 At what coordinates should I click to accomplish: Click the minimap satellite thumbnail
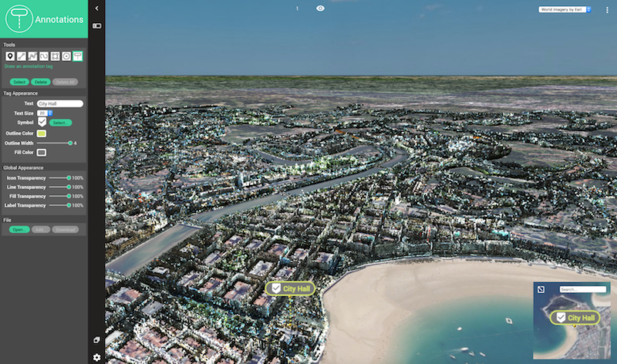click(571, 321)
